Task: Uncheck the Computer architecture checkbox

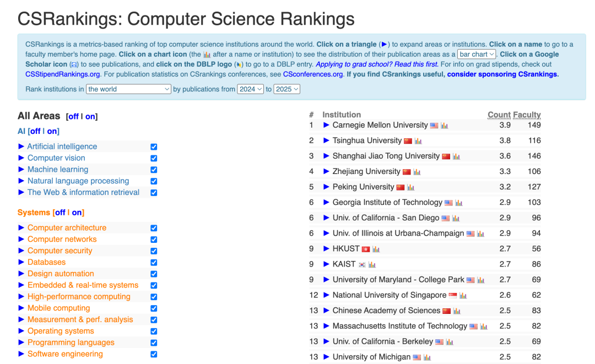Action: pos(154,228)
